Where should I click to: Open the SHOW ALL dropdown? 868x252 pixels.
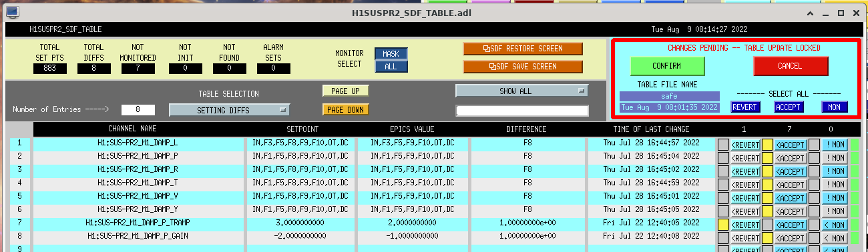tap(522, 91)
